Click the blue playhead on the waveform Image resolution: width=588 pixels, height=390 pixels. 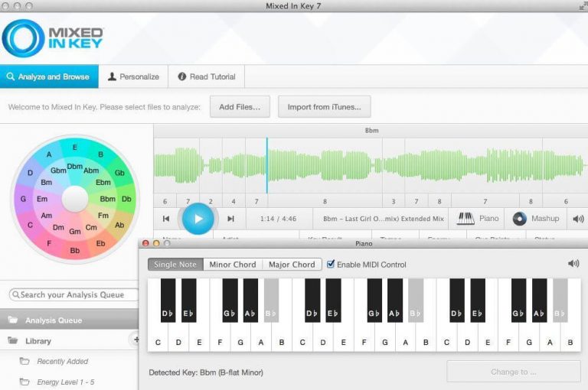click(x=267, y=165)
